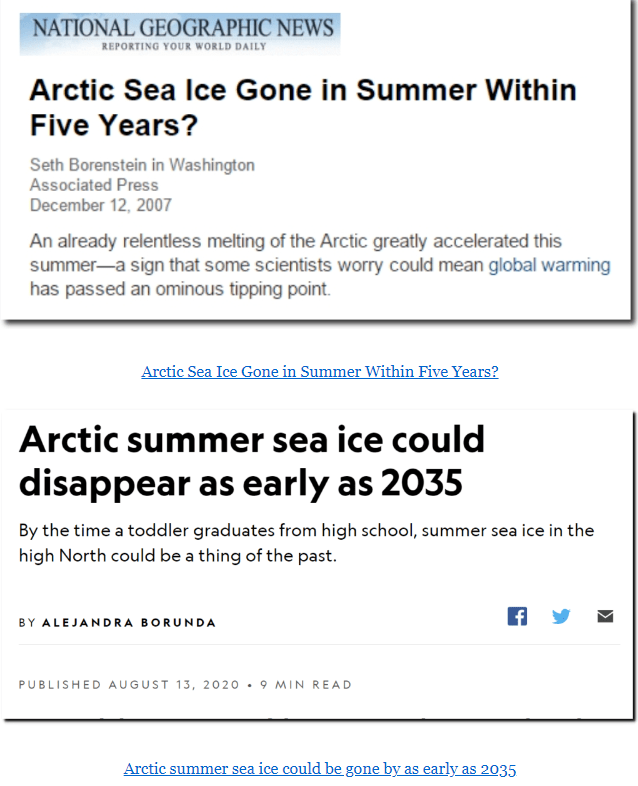This screenshot has width=638, height=786.
Task: Click the National Geographic News logo banner
Action: pyautogui.click(x=180, y=33)
